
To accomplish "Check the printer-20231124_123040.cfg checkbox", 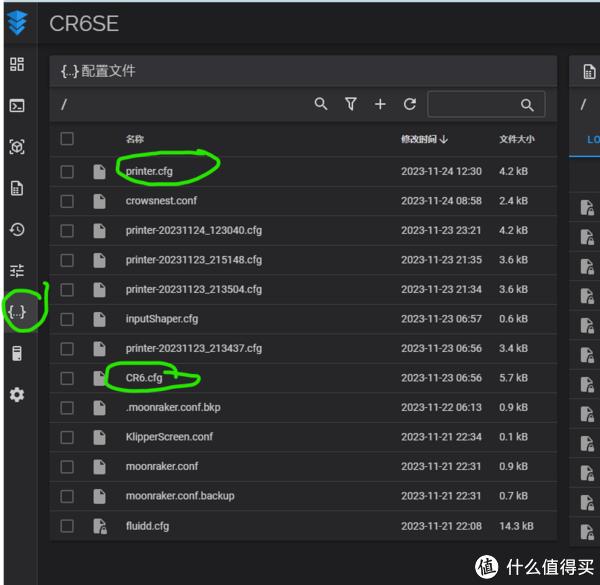I will coord(67,231).
